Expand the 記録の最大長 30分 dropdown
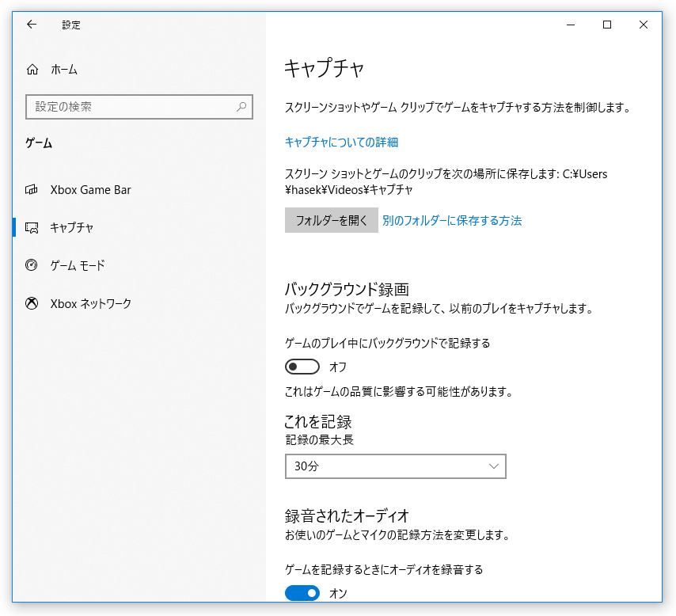This screenshot has height=616, width=676. 395,466
